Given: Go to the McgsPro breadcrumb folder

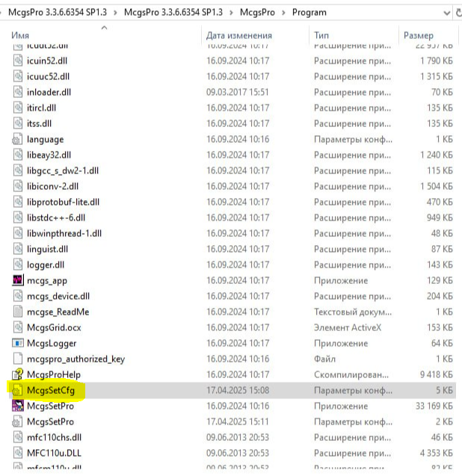Looking at the screenshot, I should click(x=257, y=13).
